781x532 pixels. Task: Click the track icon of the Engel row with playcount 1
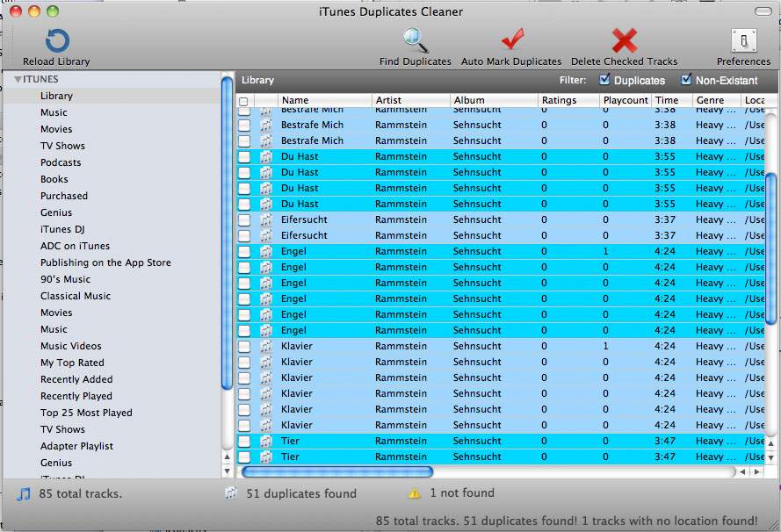click(x=266, y=251)
